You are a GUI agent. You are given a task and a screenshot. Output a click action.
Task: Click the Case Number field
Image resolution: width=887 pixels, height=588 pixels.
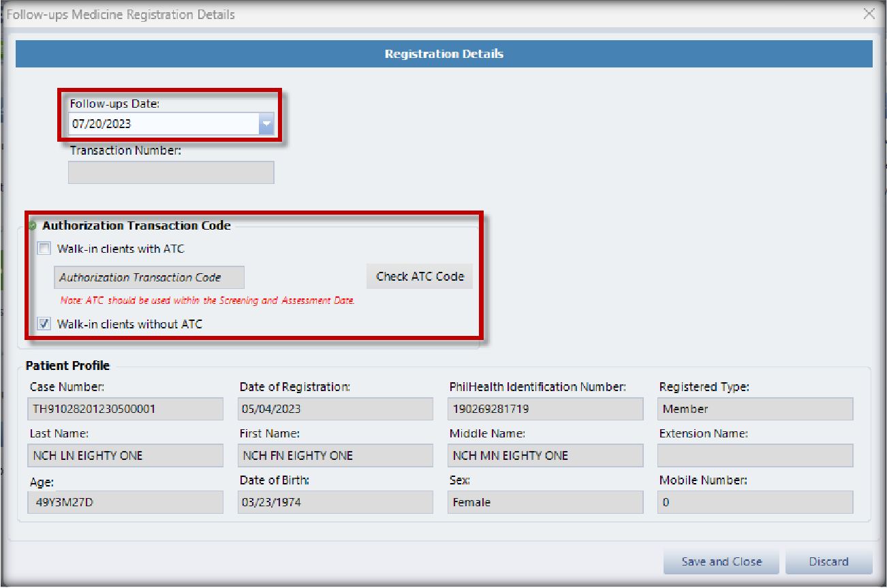click(125, 409)
